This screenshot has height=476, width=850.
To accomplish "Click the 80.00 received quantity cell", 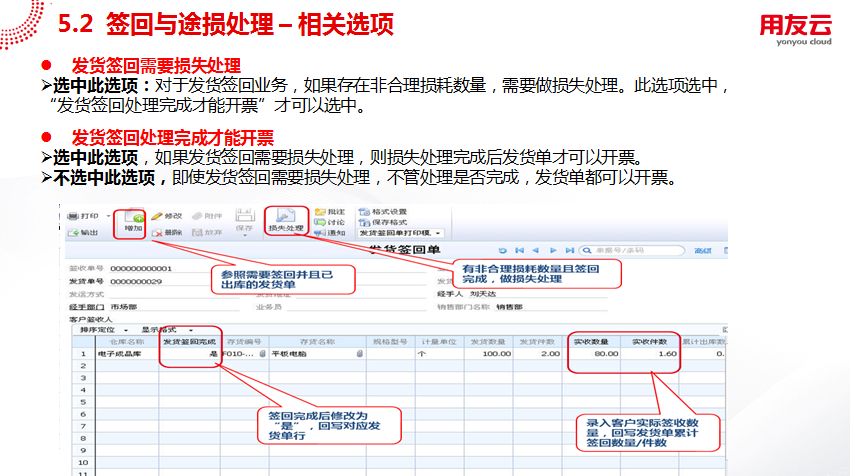I will pos(591,353).
